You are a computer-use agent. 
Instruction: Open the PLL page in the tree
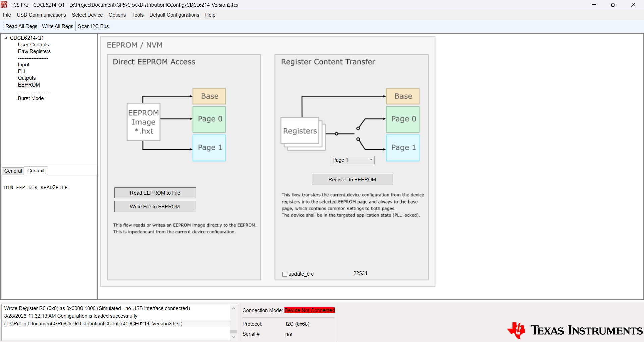22,71
